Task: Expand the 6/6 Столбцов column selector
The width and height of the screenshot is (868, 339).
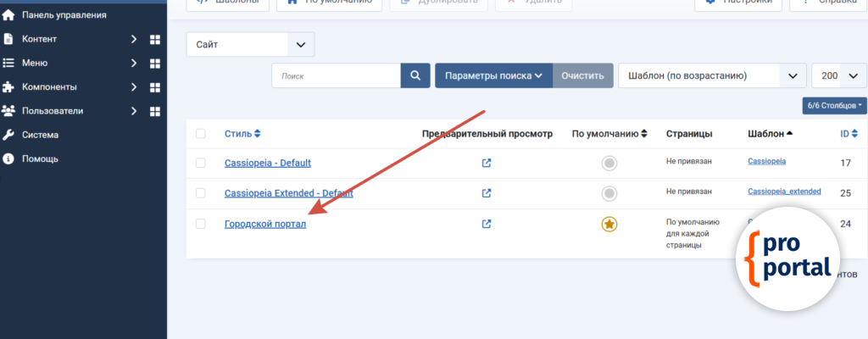Action: 834,106
